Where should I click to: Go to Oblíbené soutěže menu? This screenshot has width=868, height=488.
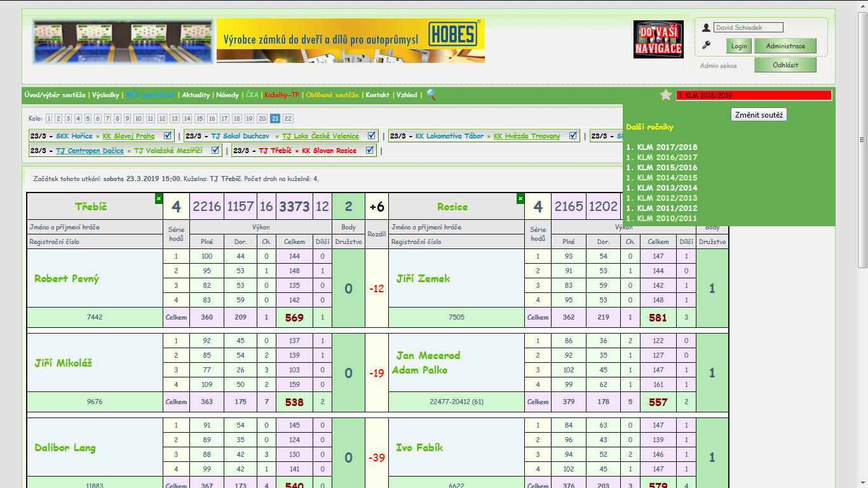click(x=332, y=95)
